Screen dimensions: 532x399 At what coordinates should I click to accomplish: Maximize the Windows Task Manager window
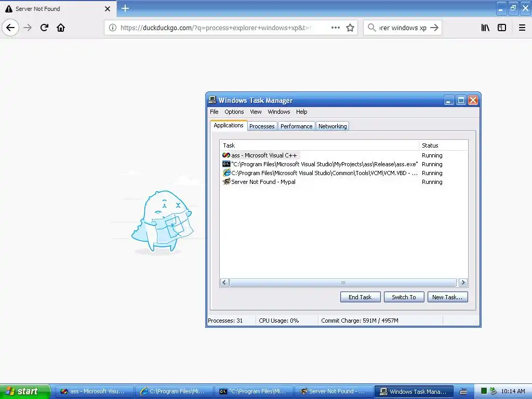(461, 100)
